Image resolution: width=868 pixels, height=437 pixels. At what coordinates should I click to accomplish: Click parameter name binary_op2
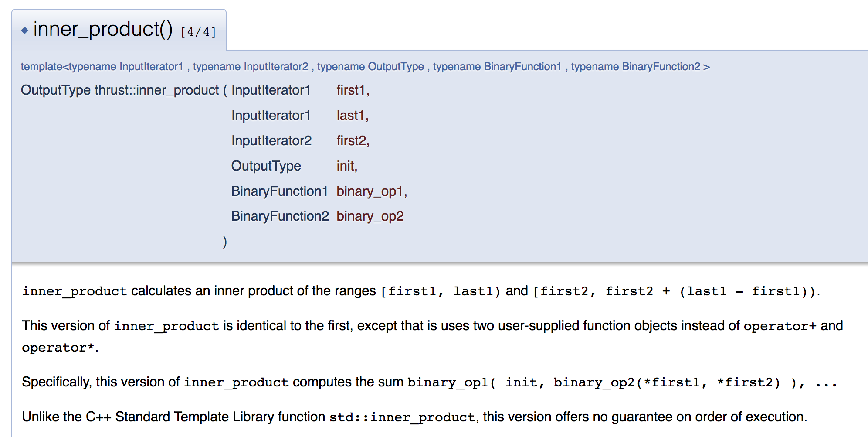tap(370, 216)
